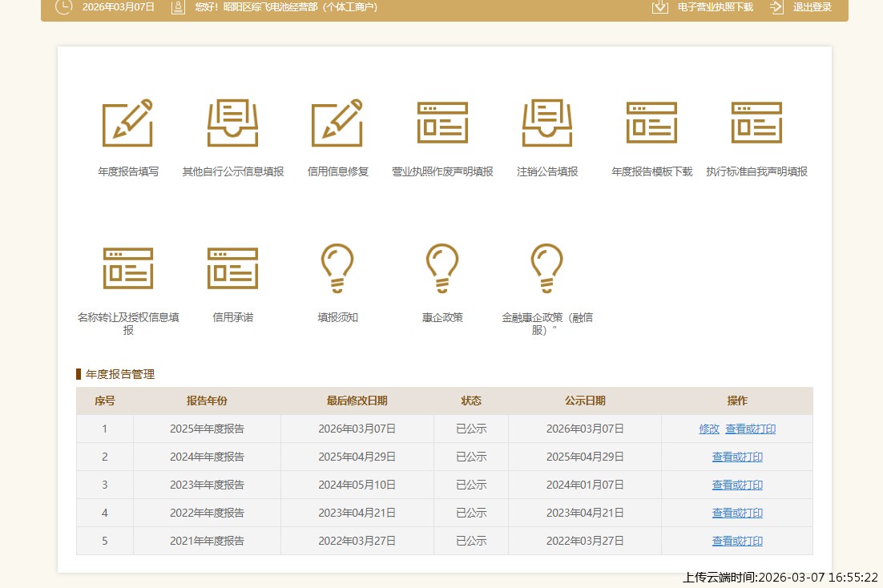
Task: Open 查看或打印 for 2022年度报告
Action: click(x=737, y=513)
